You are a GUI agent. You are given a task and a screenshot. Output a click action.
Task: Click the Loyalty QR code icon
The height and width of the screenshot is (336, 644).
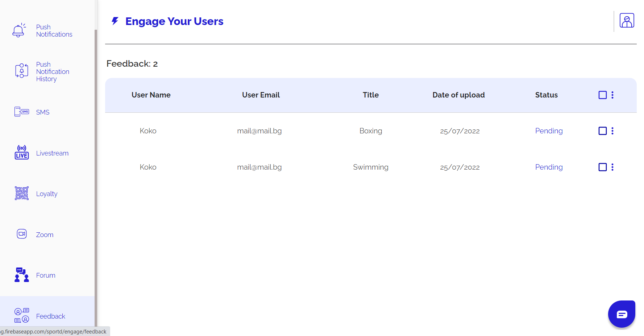pos(21,193)
